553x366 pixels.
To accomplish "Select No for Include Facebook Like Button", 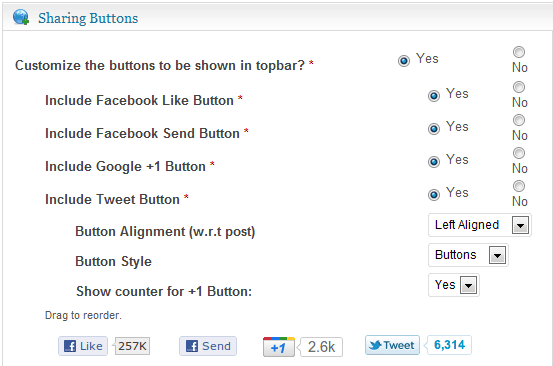I will point(519,87).
